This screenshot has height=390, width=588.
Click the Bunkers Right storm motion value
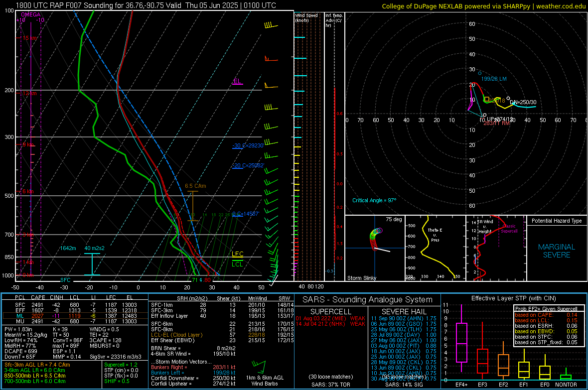224,367
